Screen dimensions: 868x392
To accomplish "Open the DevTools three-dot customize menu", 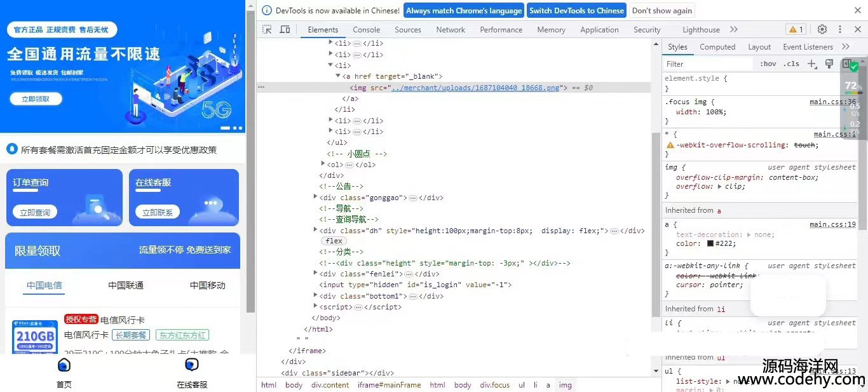I will point(840,29).
